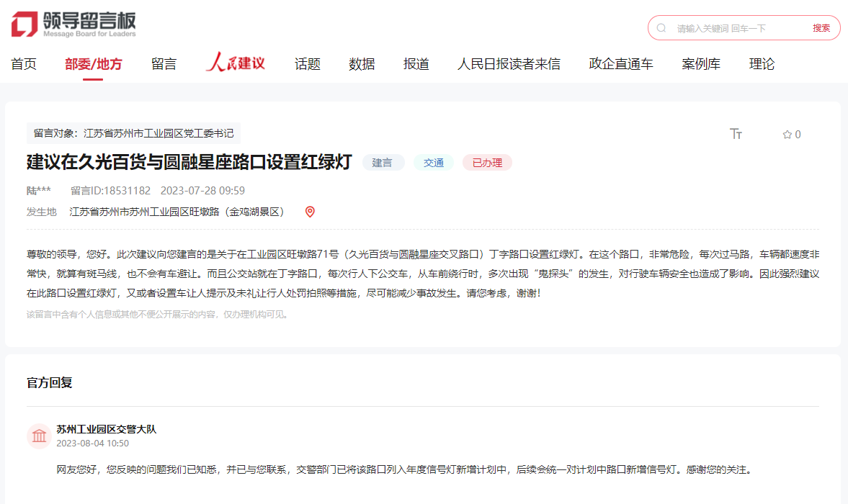Open the 人民日报读者来信 section
Screen dimensions: 848x504
[509, 64]
